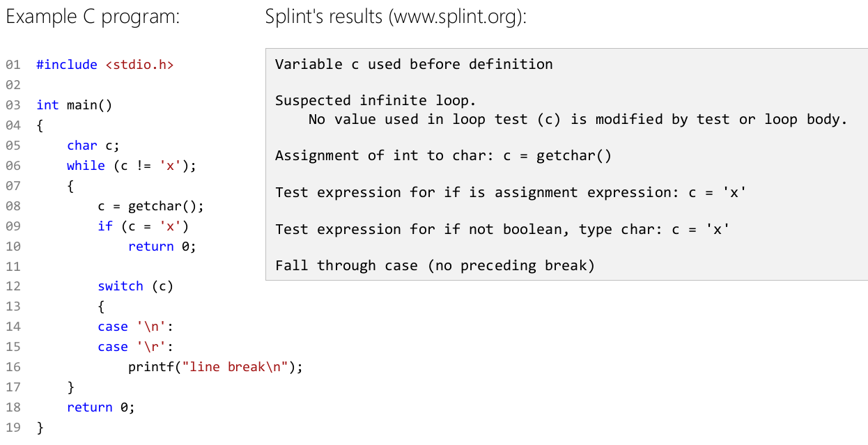Click the "Suspected infinite loop." warning
868x445 pixels.
(x=375, y=101)
